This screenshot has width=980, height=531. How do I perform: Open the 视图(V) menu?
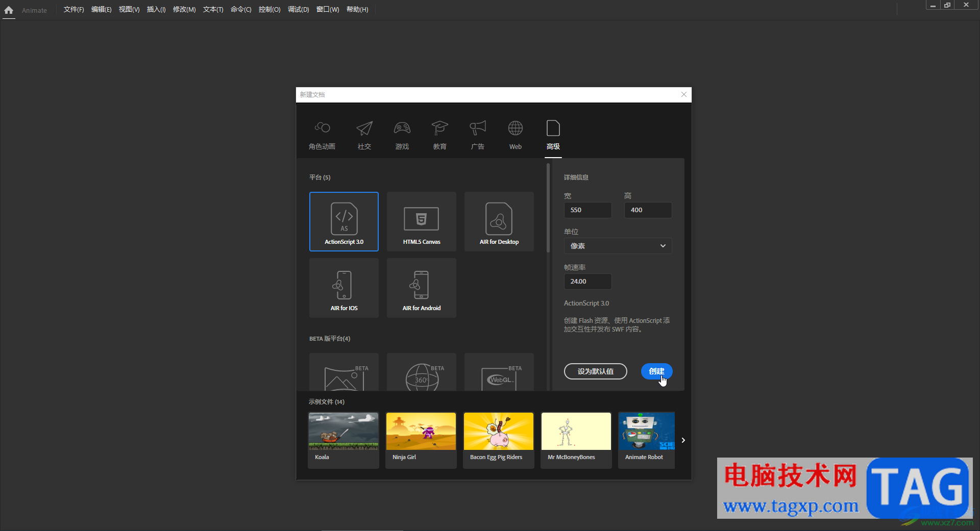click(129, 10)
